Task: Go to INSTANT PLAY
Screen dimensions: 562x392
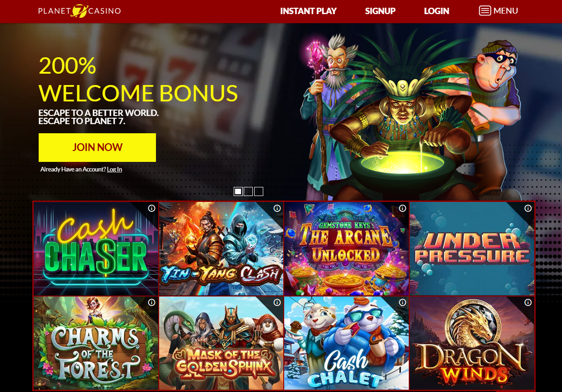Action: 308,11
